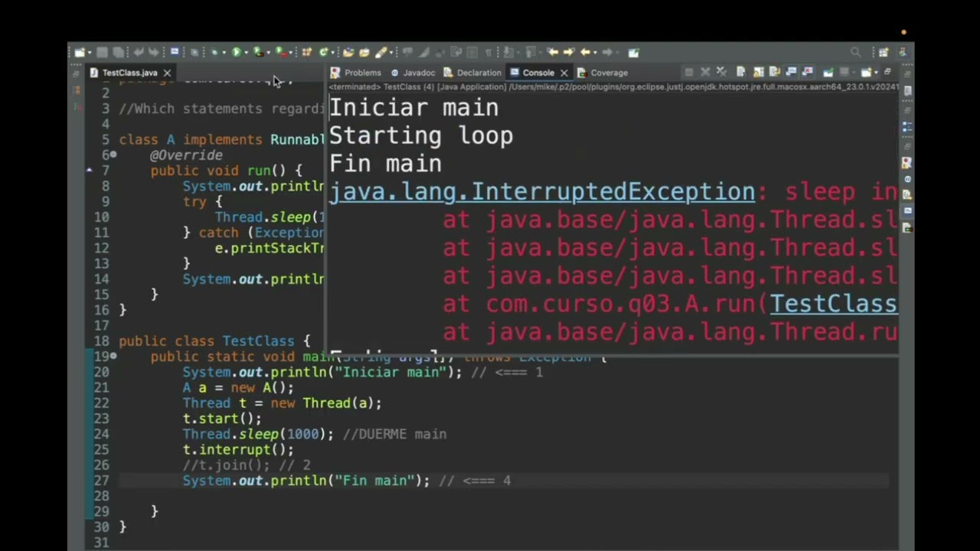The width and height of the screenshot is (980, 551).
Task: Open the Run As dropdown arrow
Action: 246,53
